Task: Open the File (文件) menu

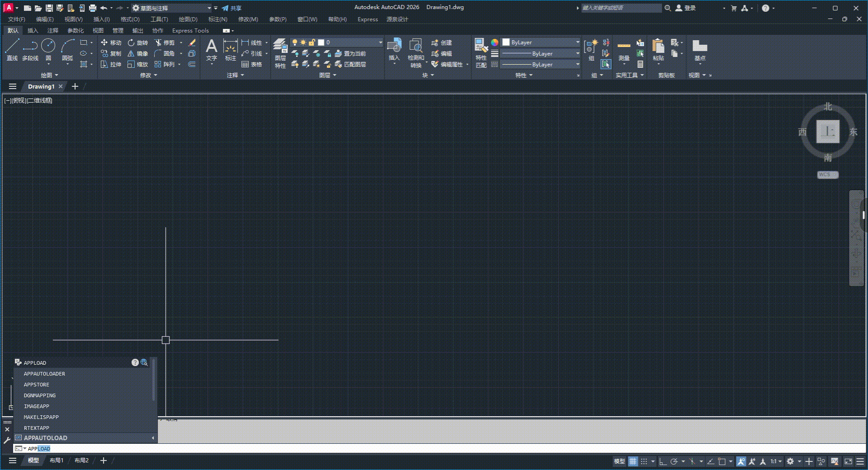Action: click(x=17, y=19)
